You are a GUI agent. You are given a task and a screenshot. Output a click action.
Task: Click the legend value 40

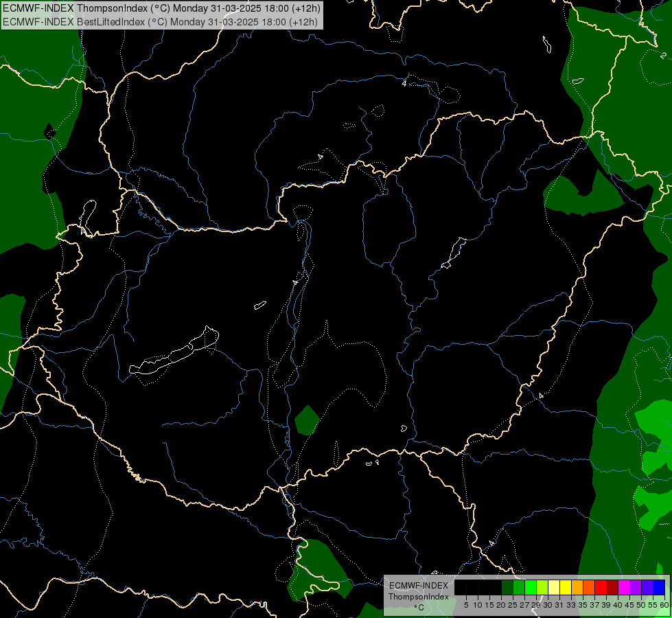pos(618,605)
